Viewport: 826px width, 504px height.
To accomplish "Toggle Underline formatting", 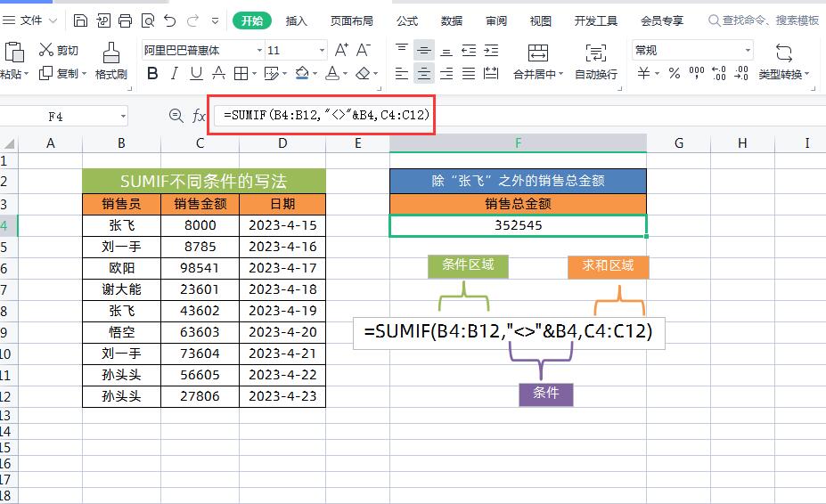I will pyautogui.click(x=197, y=73).
